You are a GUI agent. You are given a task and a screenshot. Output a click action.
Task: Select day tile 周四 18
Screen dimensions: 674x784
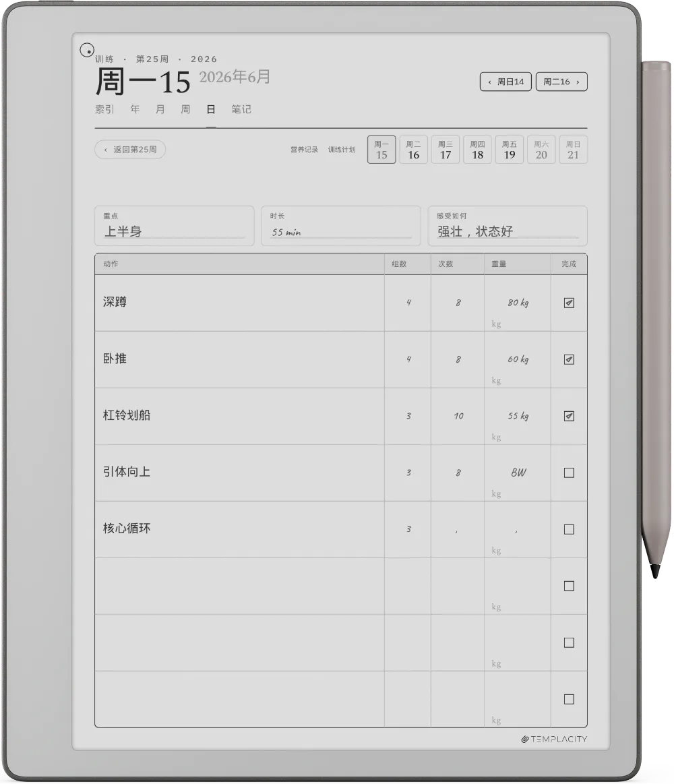[477, 150]
